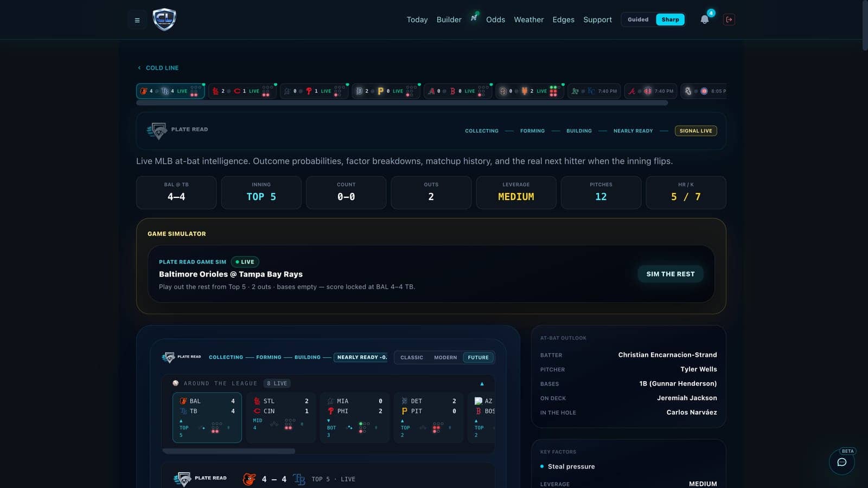Open the Edges page

[x=564, y=20]
